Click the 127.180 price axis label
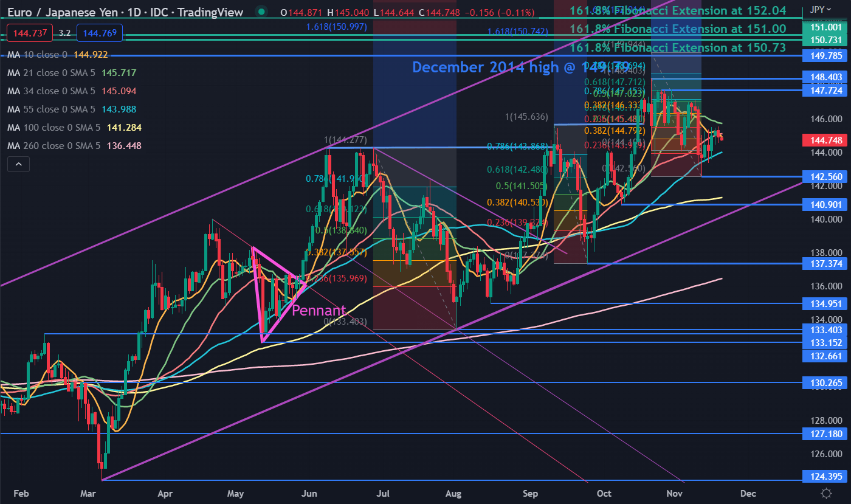The image size is (851, 504). point(825,433)
